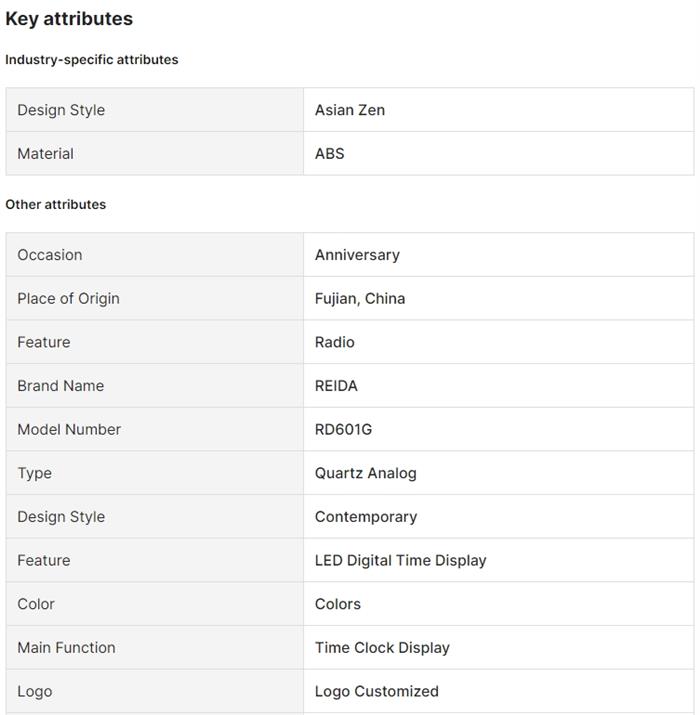Select the "Anniversary" value cell
Viewport: 700px width, 715px height.
[357, 255]
